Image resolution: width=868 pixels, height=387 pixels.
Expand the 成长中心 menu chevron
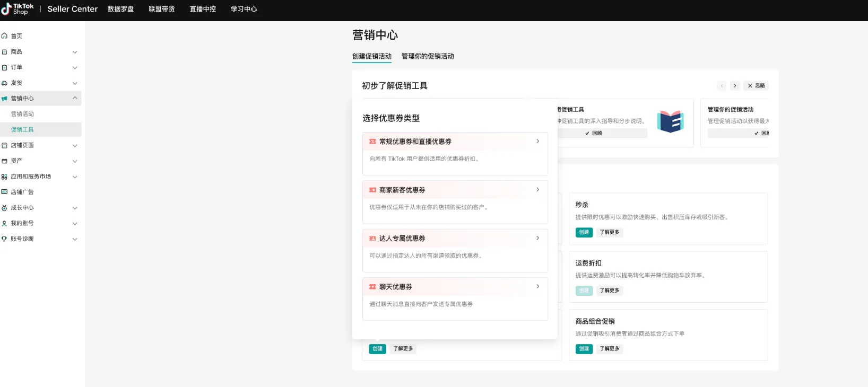click(75, 208)
